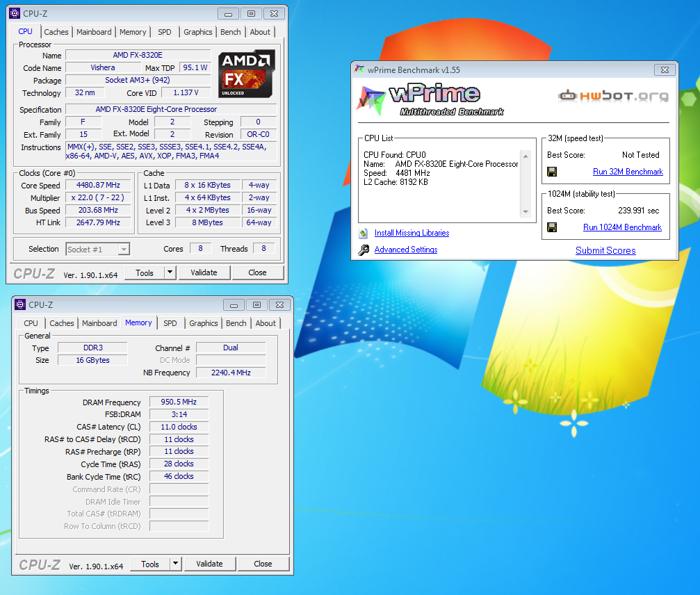Close the wPrime Benchmark window
The image size is (700, 595).
665,70
